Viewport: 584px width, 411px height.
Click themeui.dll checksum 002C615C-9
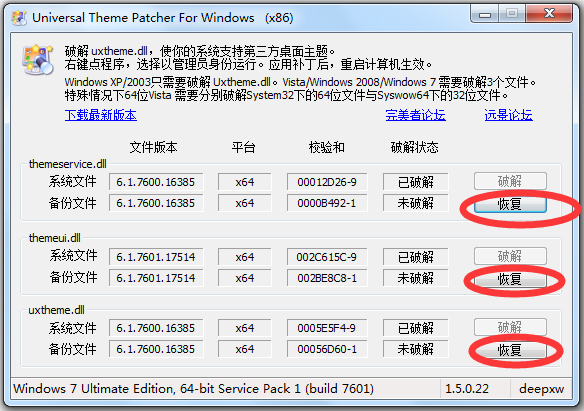327,257
